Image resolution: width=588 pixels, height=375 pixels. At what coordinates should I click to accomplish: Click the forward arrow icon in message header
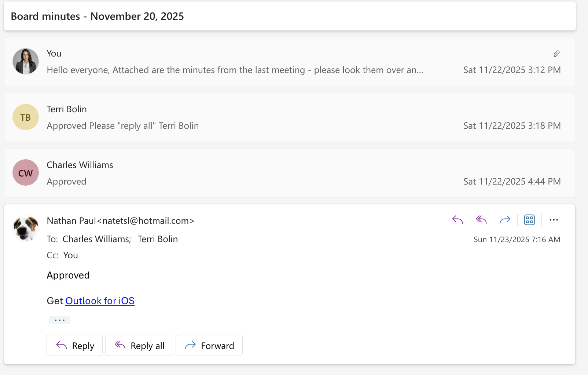coord(505,220)
